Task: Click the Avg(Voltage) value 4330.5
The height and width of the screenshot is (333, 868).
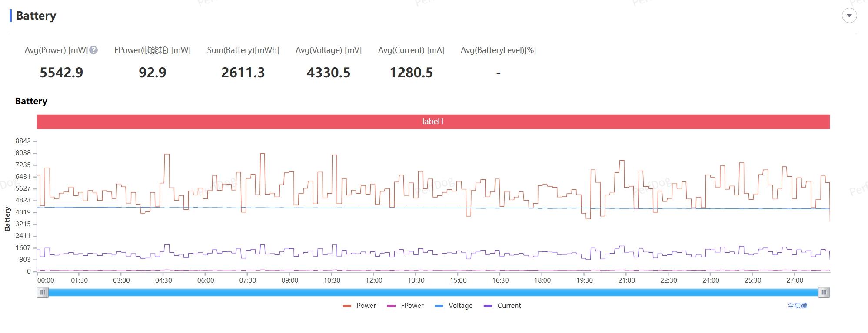Action: click(328, 73)
